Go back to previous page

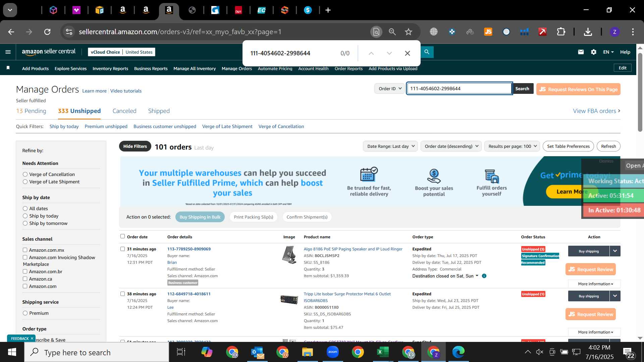[11, 32]
